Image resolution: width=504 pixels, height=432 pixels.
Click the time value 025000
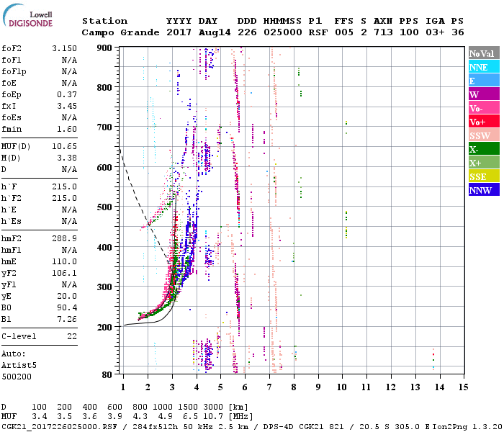point(283,32)
